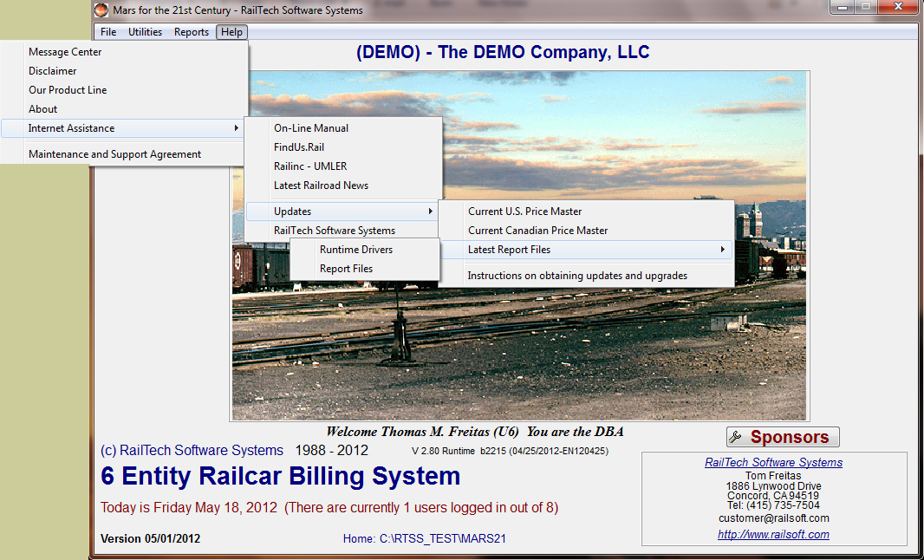Open Maintenance and Support Agreement

[x=114, y=154]
